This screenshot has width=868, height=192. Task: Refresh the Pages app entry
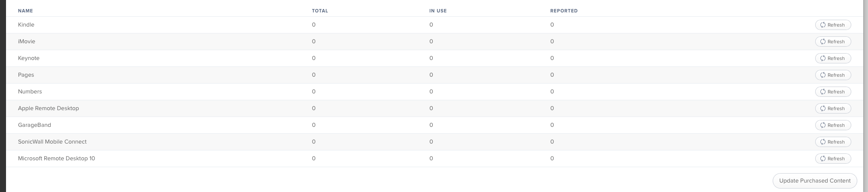pos(833,75)
